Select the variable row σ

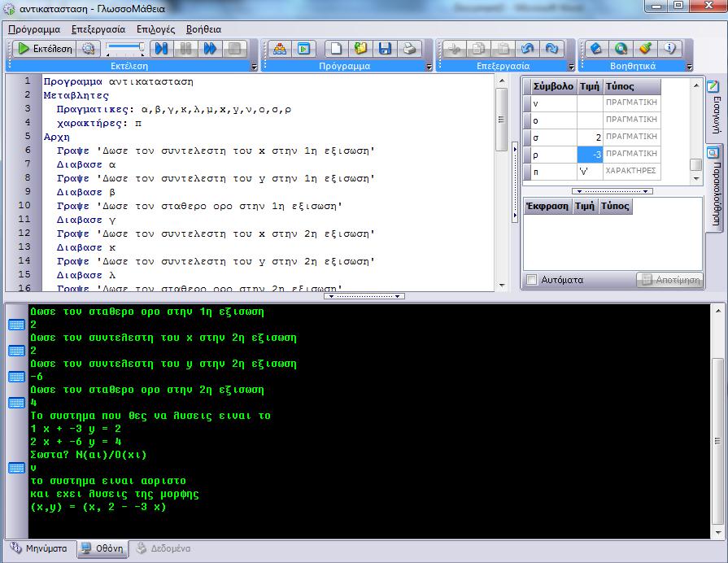[x=592, y=137]
